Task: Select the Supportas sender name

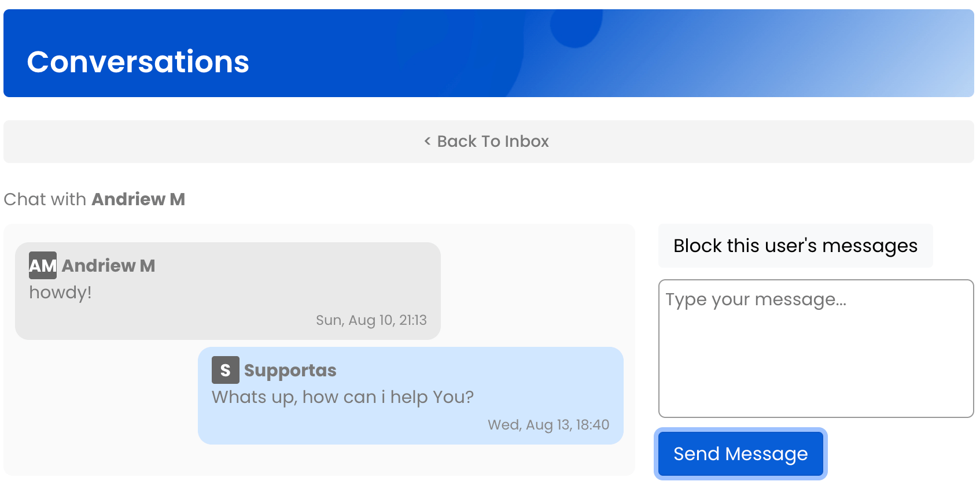Action: (290, 370)
